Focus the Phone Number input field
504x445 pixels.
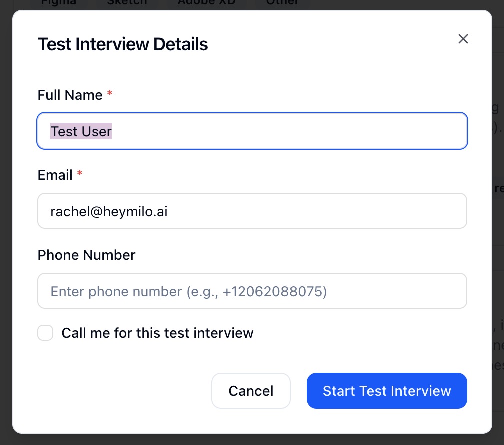[x=252, y=291]
